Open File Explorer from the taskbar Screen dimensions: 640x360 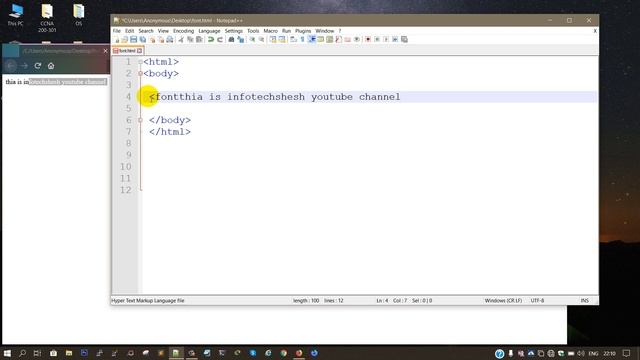coord(69,353)
